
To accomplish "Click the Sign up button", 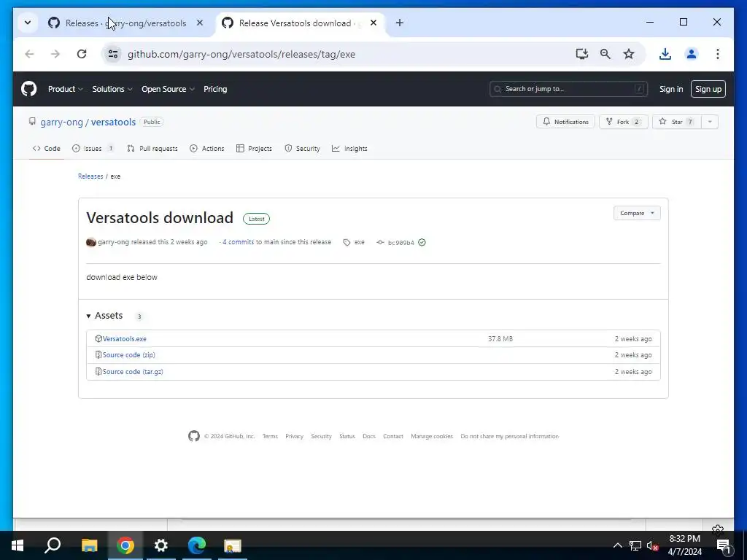I will 708,89.
